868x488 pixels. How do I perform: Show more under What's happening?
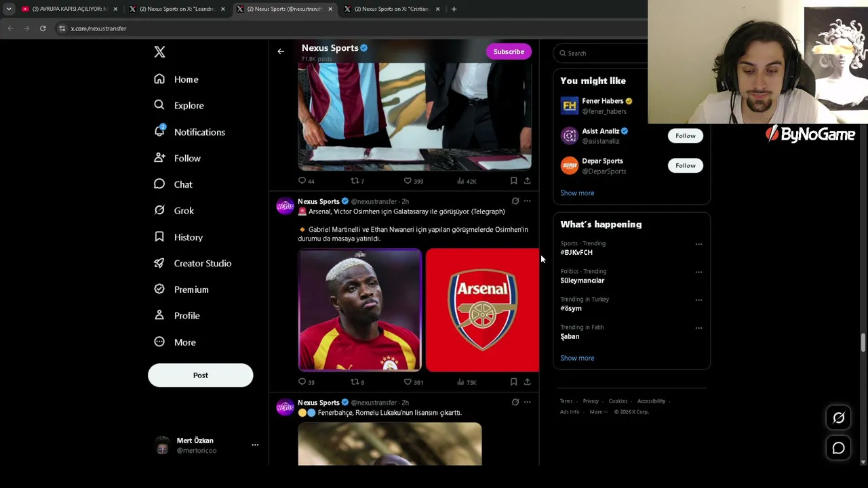(577, 358)
